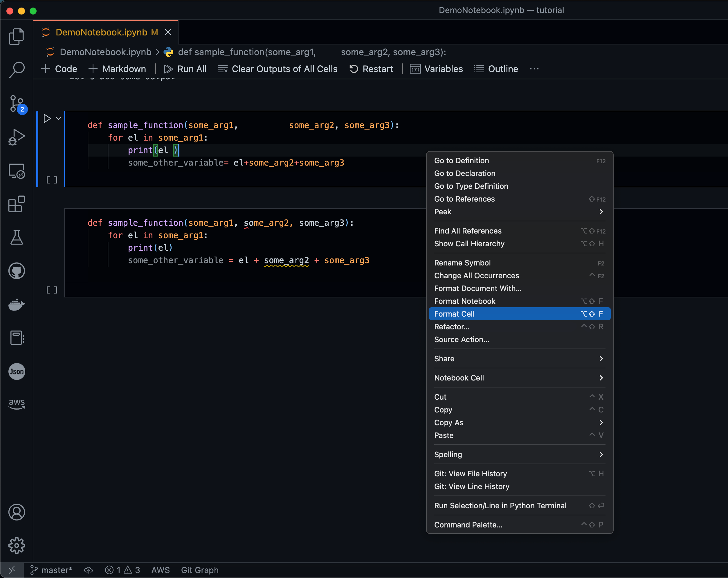Select Go to References
This screenshot has height=578, width=728.
coord(520,199)
